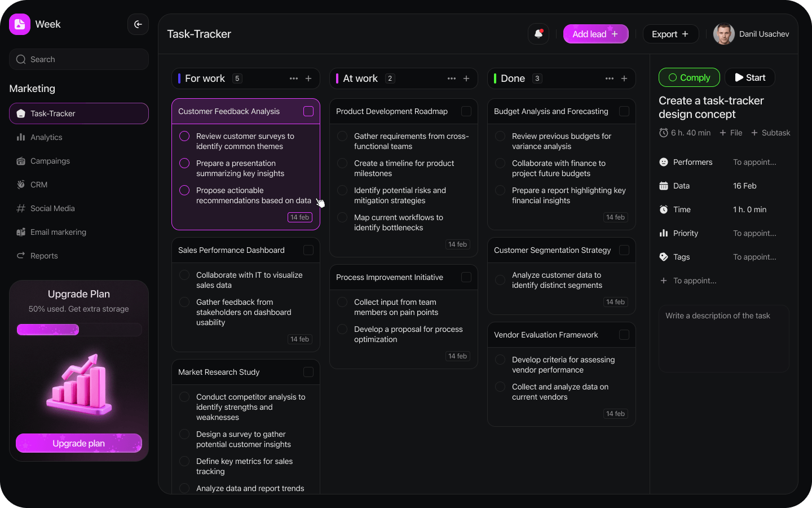
Task: Mark 'Review customer surveys' subtask as done
Action: [x=184, y=136]
